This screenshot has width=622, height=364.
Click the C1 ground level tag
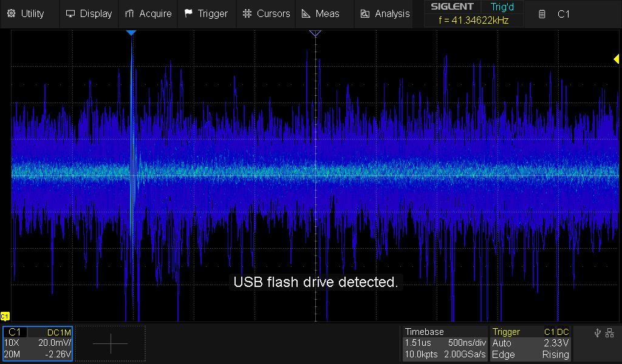coord(5,316)
